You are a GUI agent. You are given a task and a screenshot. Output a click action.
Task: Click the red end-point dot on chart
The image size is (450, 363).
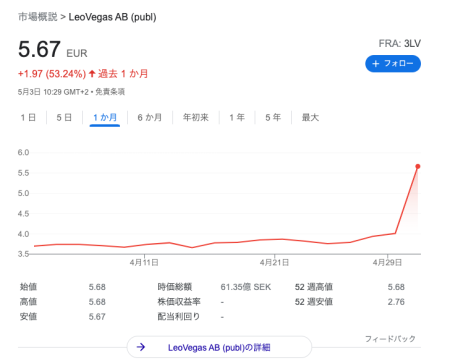pyautogui.click(x=418, y=166)
